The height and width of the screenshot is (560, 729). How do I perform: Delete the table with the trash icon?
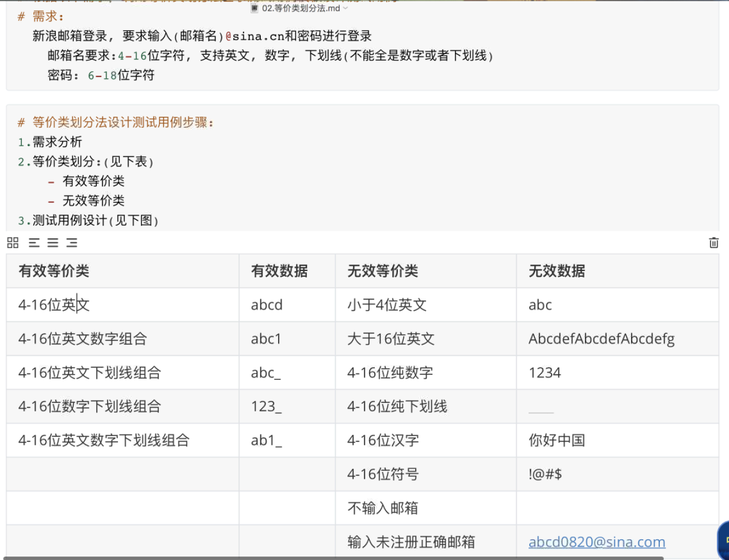tap(713, 243)
